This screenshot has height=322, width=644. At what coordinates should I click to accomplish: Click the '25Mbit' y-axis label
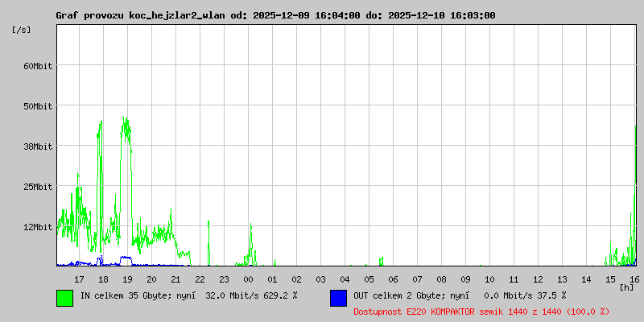tap(38, 187)
